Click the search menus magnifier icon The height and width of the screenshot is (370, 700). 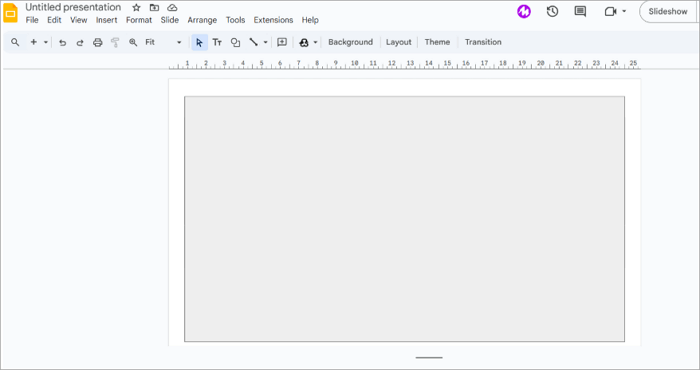[x=15, y=42]
